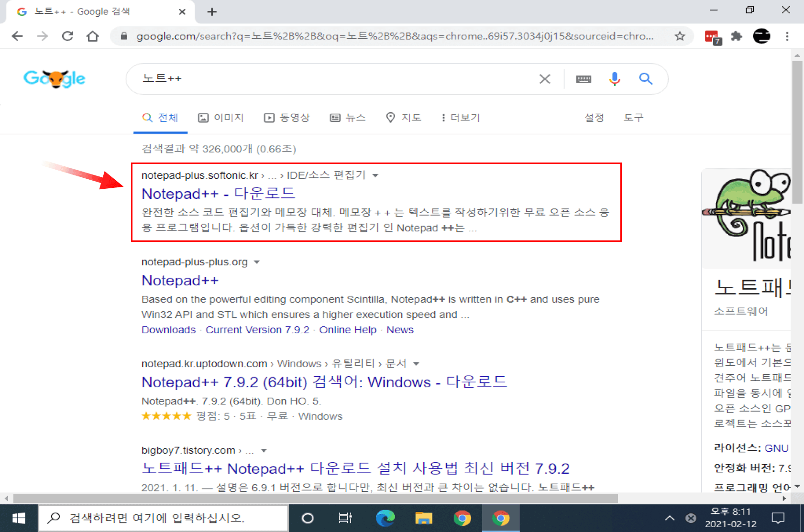
Task: Clear the search query with X icon
Action: click(545, 79)
